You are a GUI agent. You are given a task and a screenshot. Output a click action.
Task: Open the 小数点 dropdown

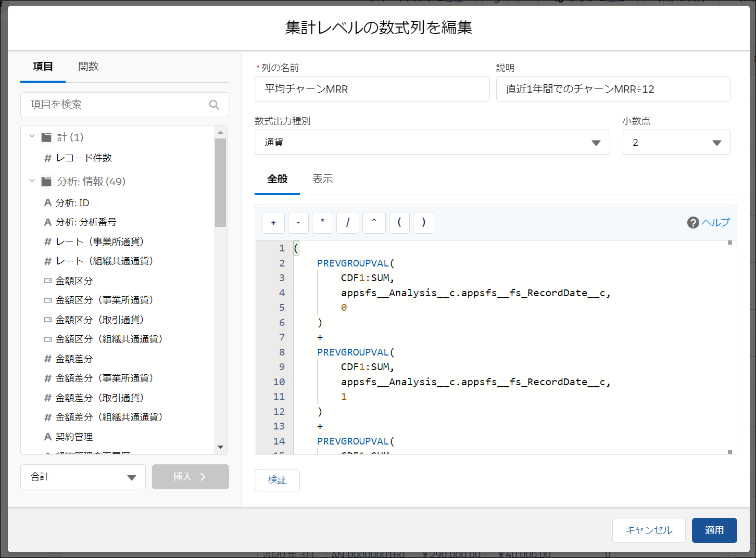click(676, 143)
